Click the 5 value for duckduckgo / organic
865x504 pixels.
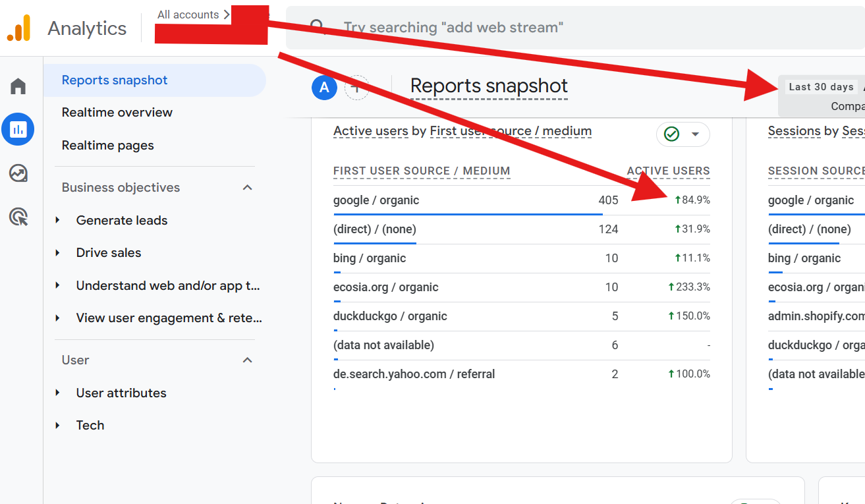(x=615, y=316)
